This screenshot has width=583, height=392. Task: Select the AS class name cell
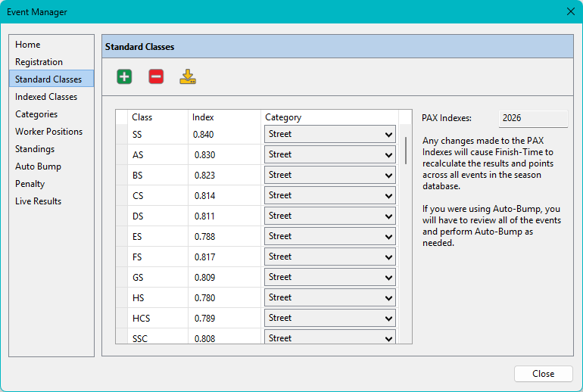(158, 154)
